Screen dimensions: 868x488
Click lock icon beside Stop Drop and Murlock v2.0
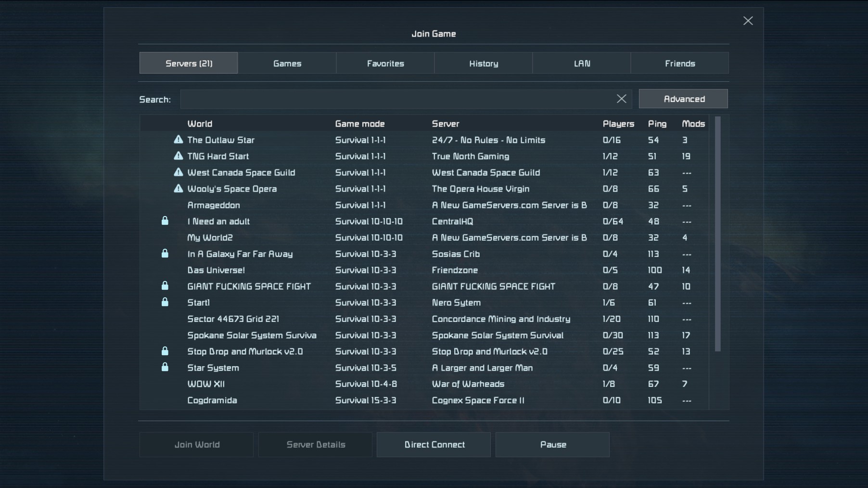click(x=165, y=351)
